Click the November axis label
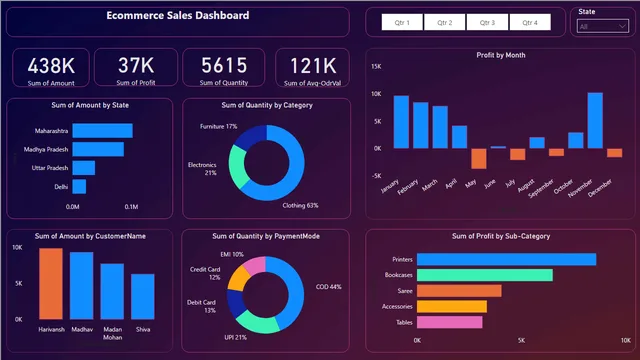The width and height of the screenshot is (640, 360). click(x=581, y=188)
